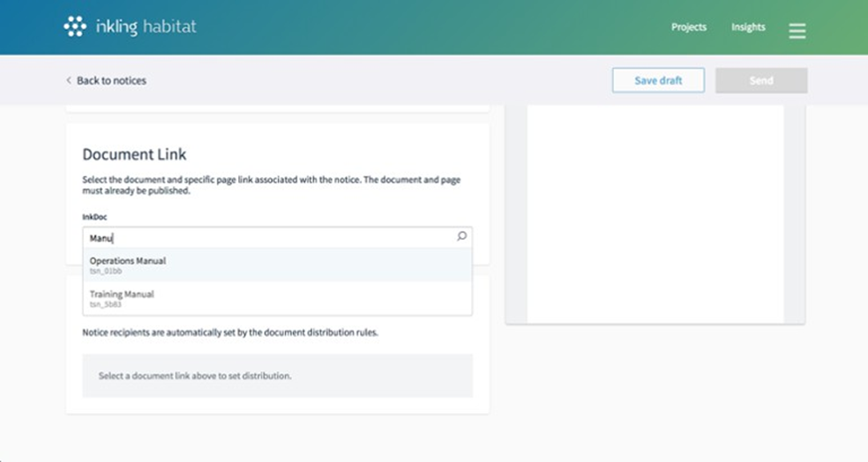Click the Training Manual document ID subtext

105,305
